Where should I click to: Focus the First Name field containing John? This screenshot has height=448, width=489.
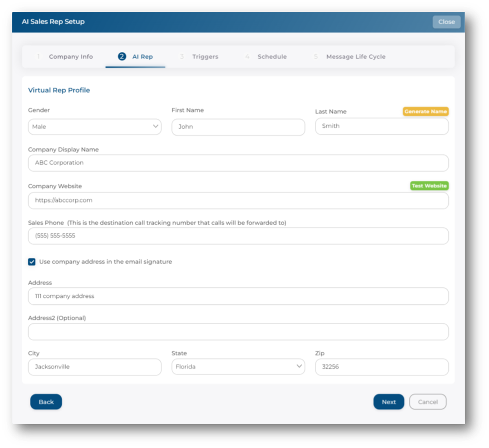coord(238,127)
